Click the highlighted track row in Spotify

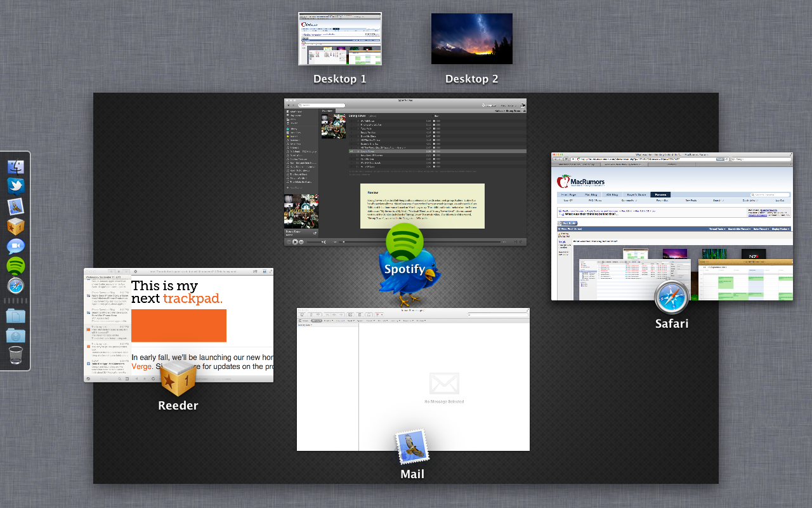[436, 152]
